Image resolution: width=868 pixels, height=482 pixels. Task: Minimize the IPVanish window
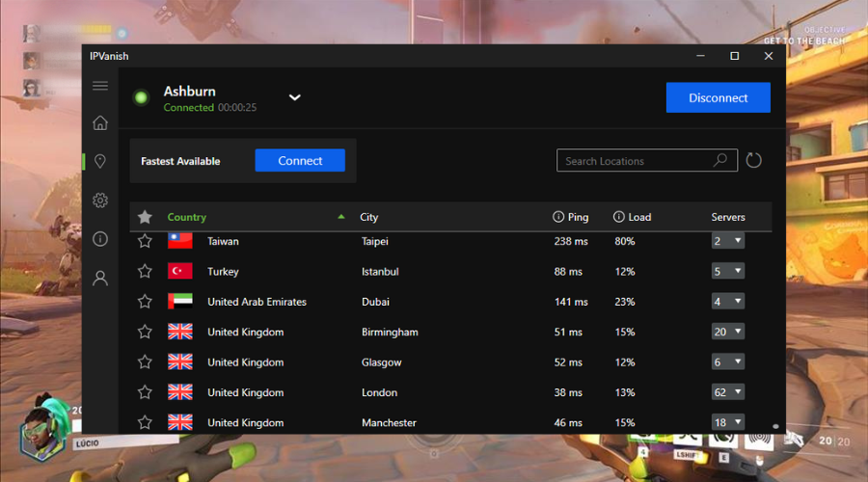click(700, 56)
